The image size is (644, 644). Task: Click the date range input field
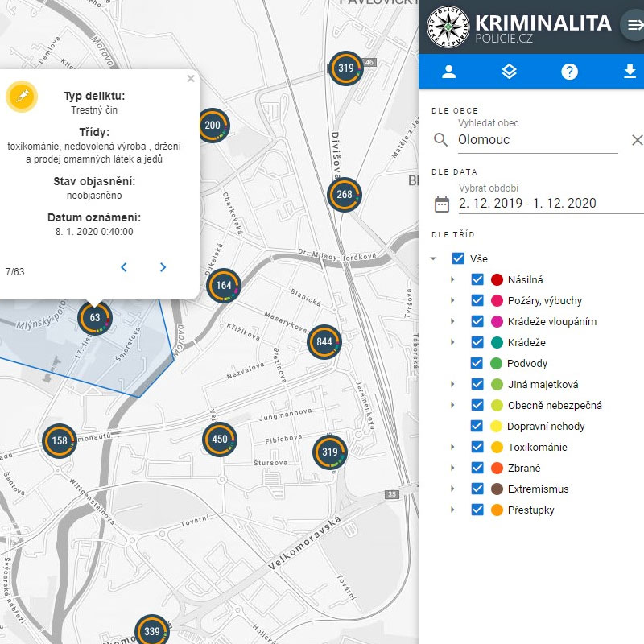pos(538,204)
